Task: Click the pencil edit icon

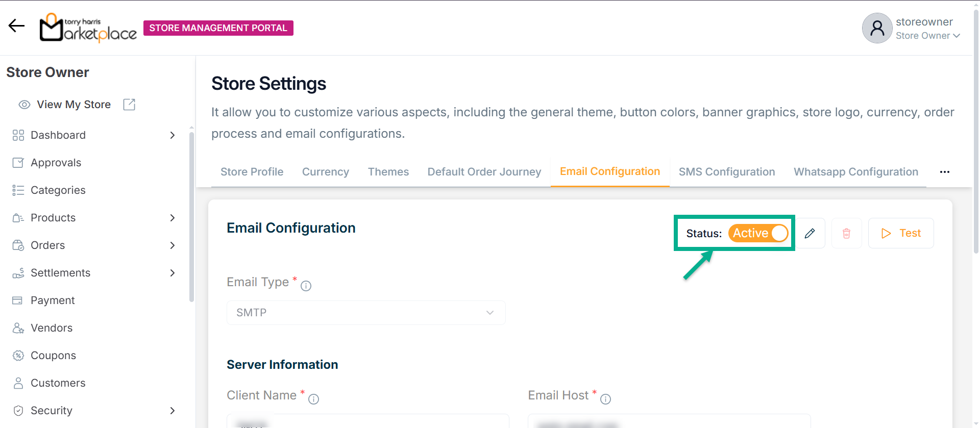Action: (x=810, y=233)
